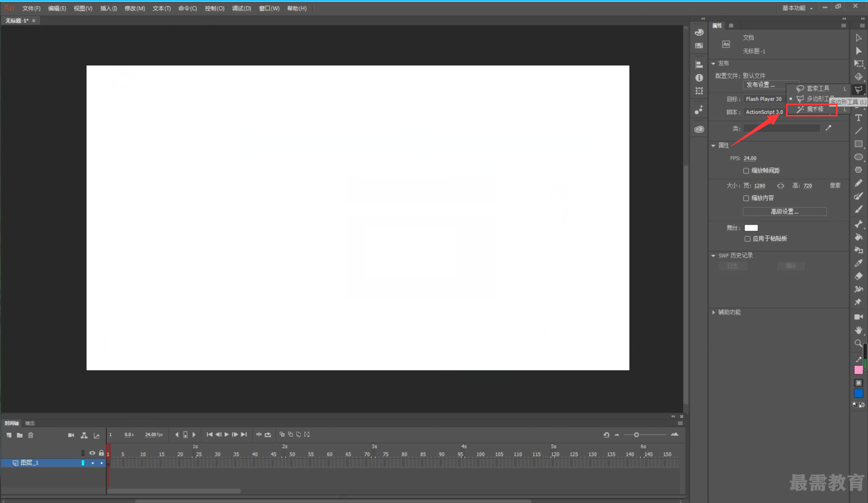The image size is (868, 503).
Task: Click the 高级设置 button
Action: point(784,211)
